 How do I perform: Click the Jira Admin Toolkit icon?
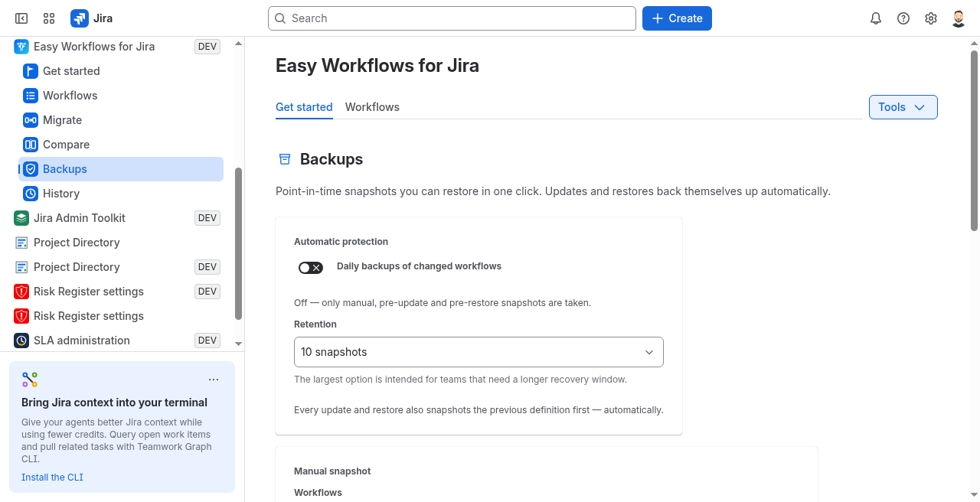coord(21,218)
